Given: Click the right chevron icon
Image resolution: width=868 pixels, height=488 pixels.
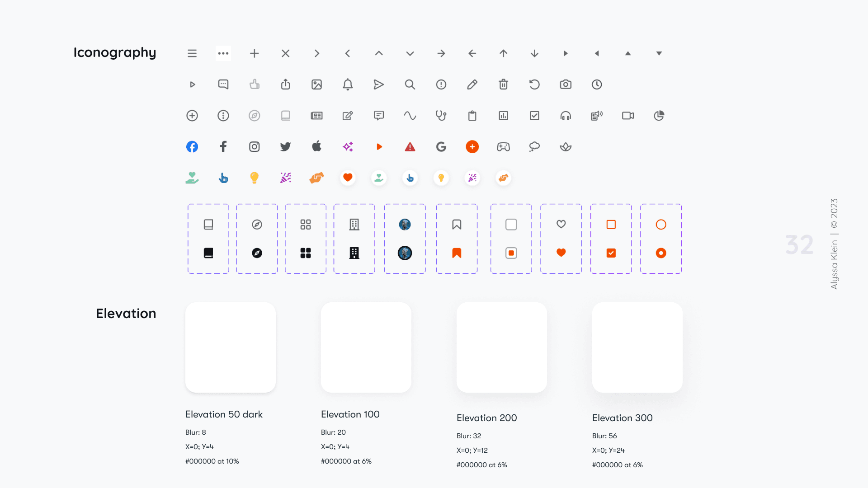Looking at the screenshot, I should 317,53.
